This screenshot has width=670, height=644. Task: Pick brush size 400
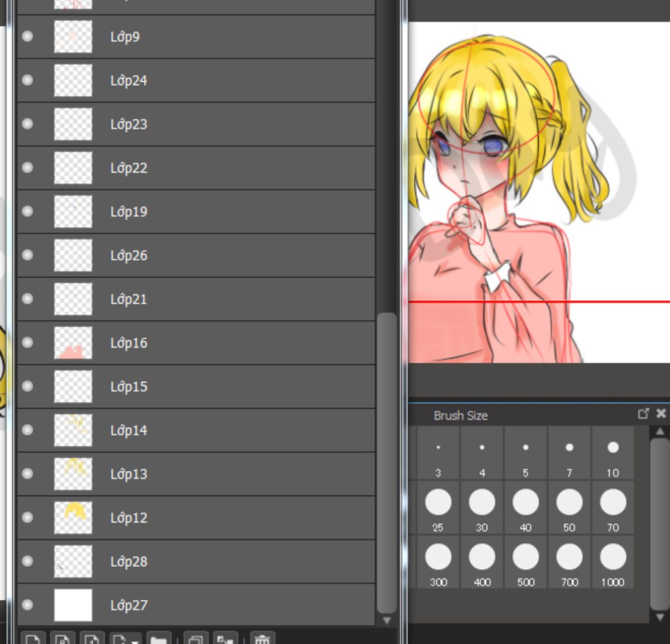click(482, 562)
